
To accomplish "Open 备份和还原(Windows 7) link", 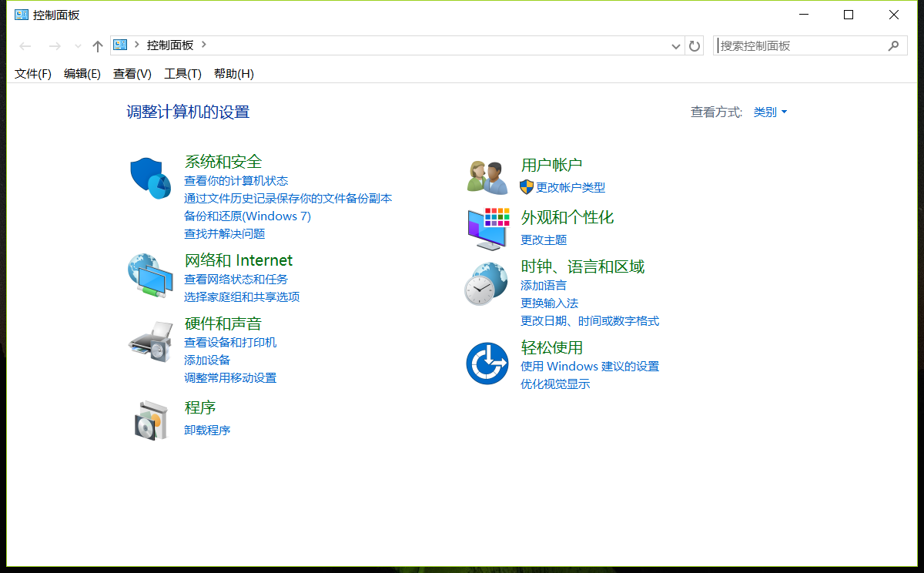I will [247, 216].
